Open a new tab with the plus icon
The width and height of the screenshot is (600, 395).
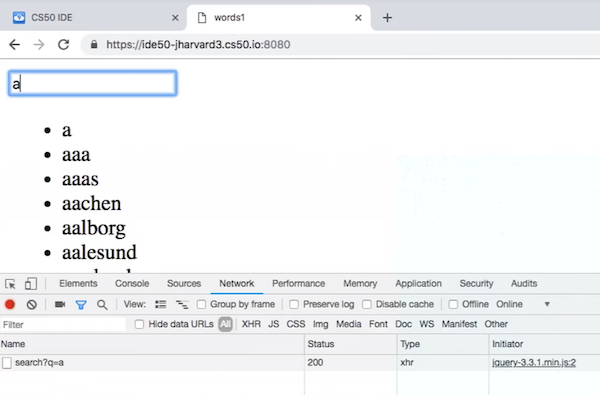click(387, 18)
